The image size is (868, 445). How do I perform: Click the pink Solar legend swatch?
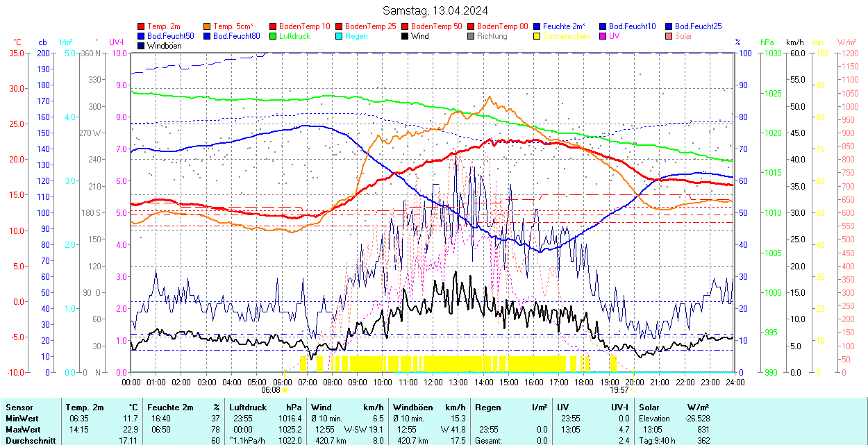click(669, 36)
